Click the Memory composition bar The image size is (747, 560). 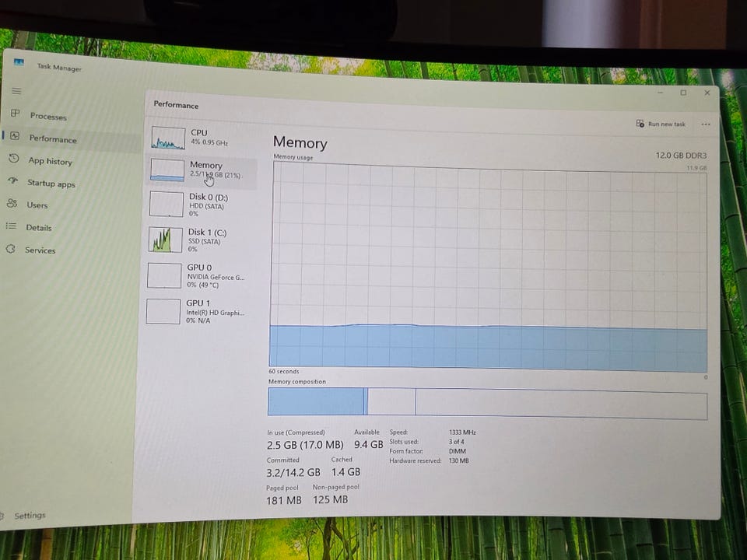pos(487,404)
